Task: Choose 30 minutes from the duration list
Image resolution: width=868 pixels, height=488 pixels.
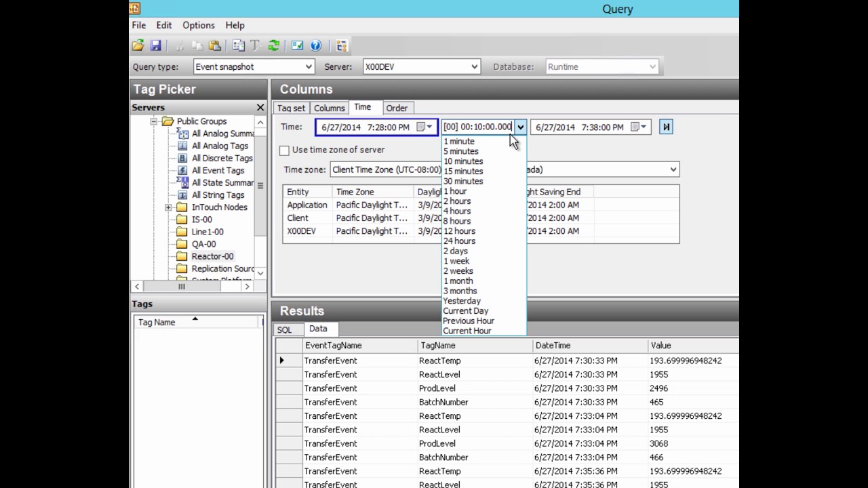Action: [484, 181]
